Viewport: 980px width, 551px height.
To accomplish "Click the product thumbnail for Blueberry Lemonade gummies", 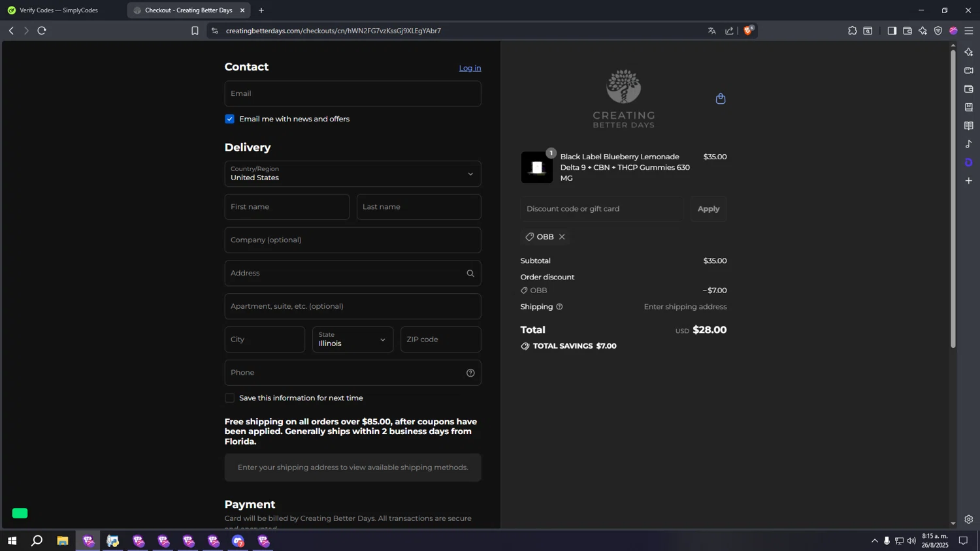I will (536, 168).
